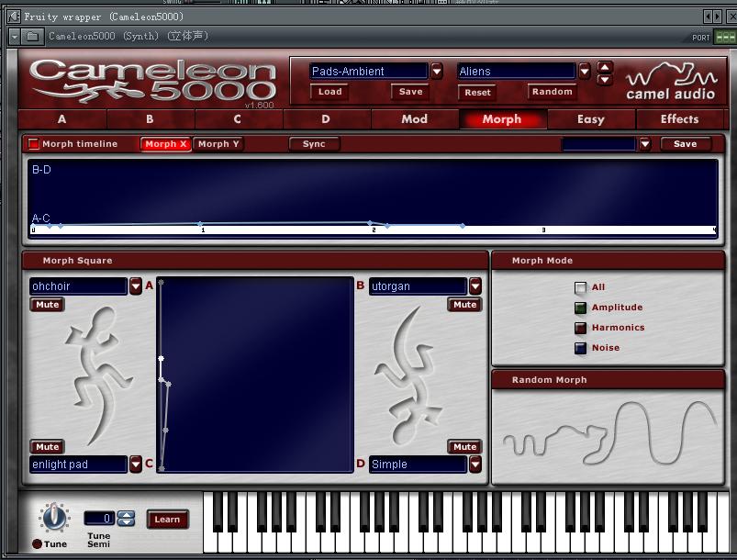Expand the Simple voice D dropdown

tap(475, 465)
